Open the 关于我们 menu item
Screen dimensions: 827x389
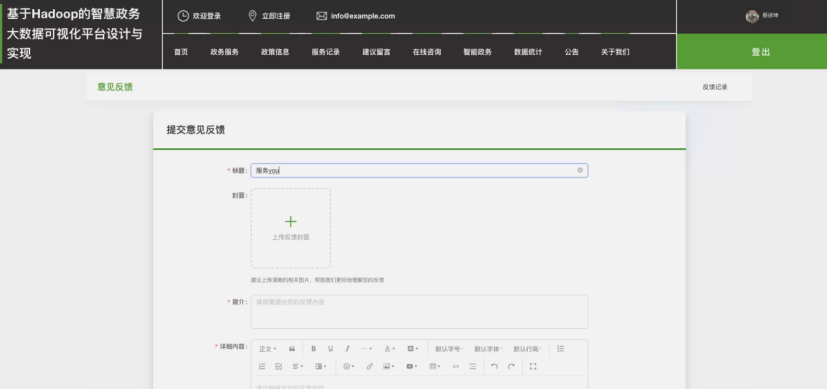615,52
